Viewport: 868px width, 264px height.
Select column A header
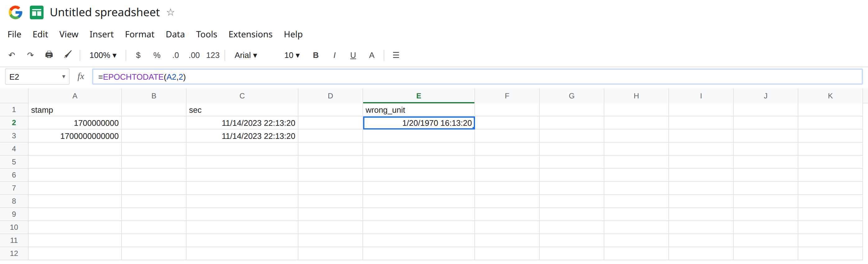[75, 96]
